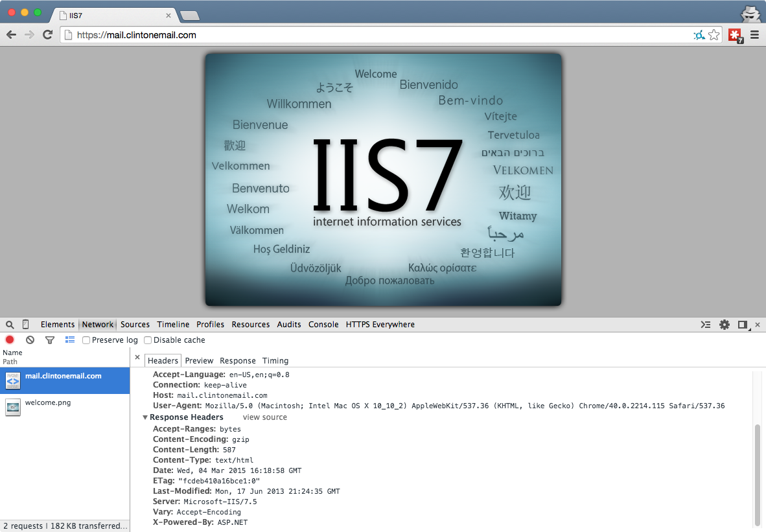
Task: Click the mail.clintonemail.com document icon
Action: 13,380
